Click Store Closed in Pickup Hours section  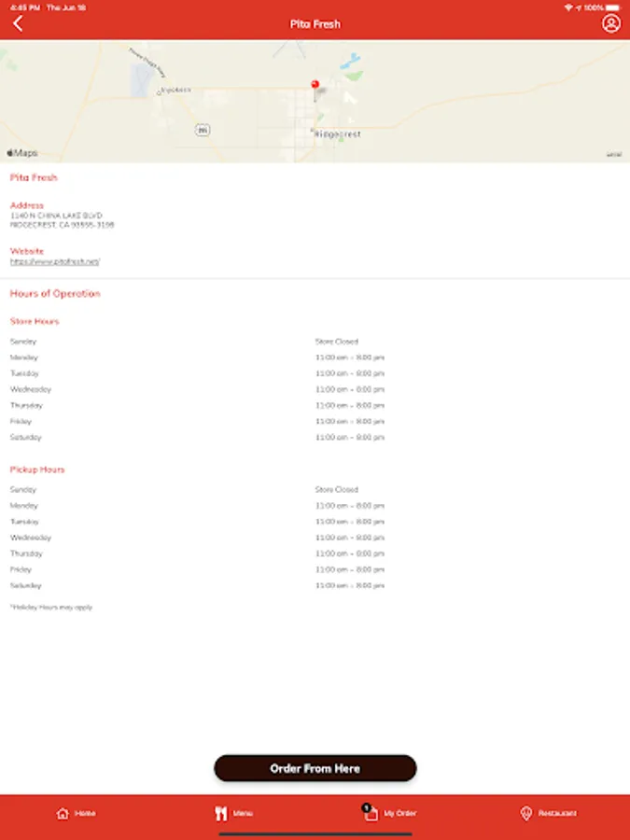pos(336,490)
